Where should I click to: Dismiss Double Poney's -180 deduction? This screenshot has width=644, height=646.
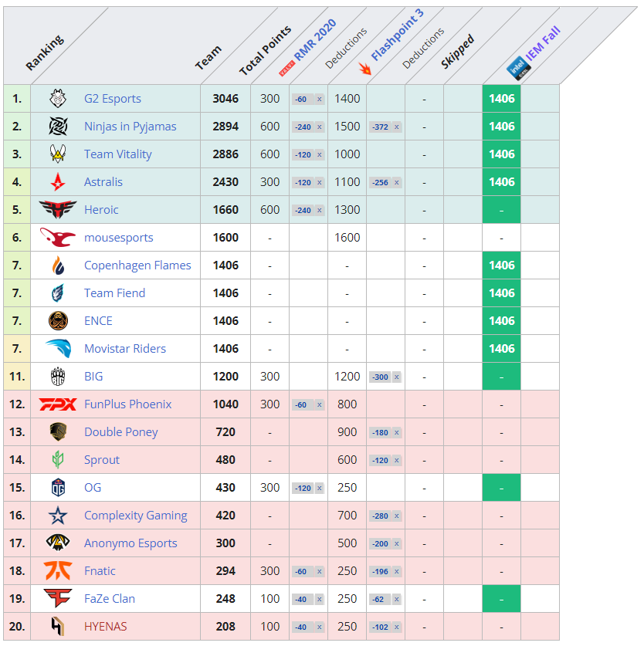click(x=397, y=432)
